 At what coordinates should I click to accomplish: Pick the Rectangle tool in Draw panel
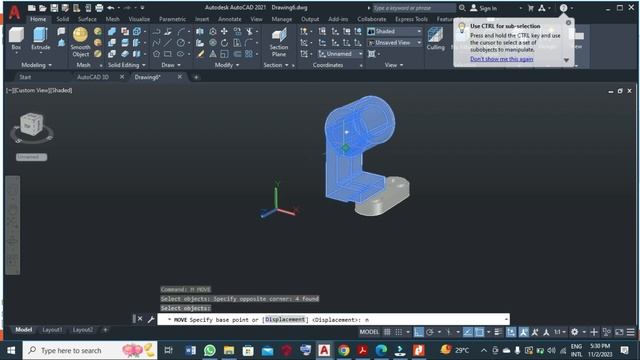coord(168,54)
